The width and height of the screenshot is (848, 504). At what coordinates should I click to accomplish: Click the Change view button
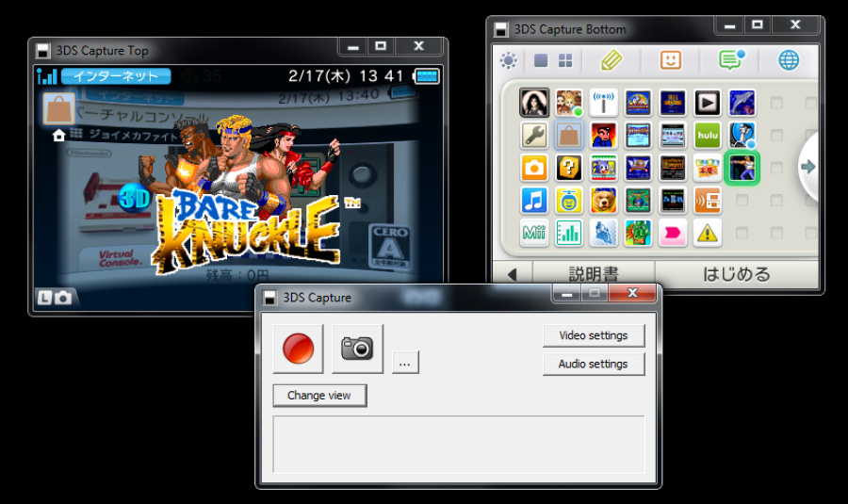click(319, 396)
